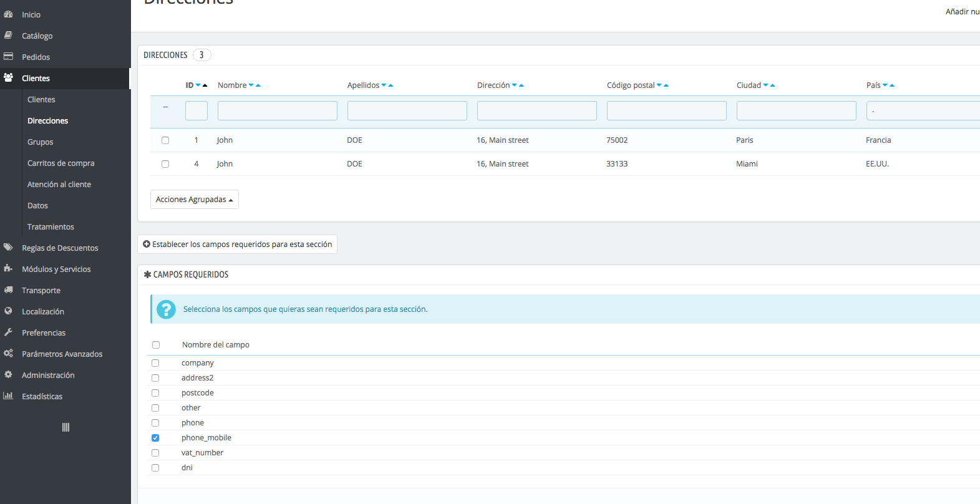
Task: Uncheck the phone_mobile required field
Action: [x=155, y=438]
